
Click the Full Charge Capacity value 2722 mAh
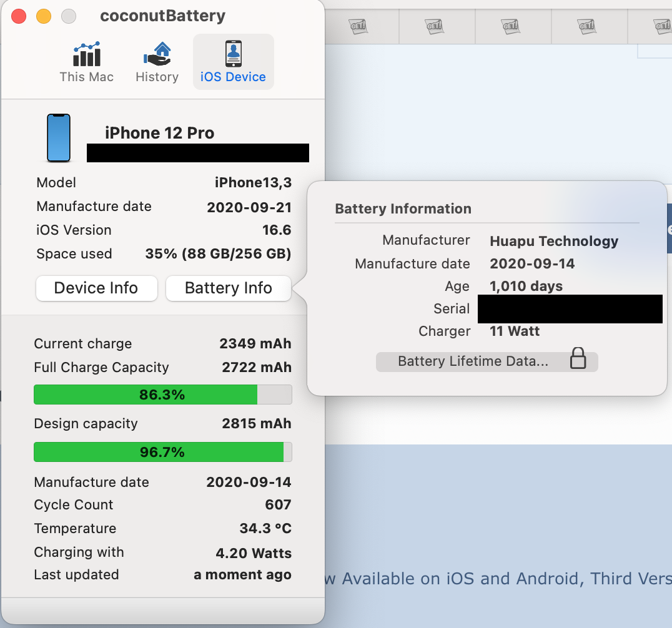[257, 367]
